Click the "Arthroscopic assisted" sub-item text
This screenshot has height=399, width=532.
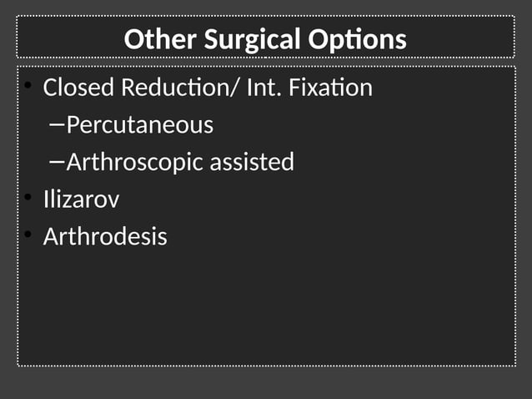(179, 161)
